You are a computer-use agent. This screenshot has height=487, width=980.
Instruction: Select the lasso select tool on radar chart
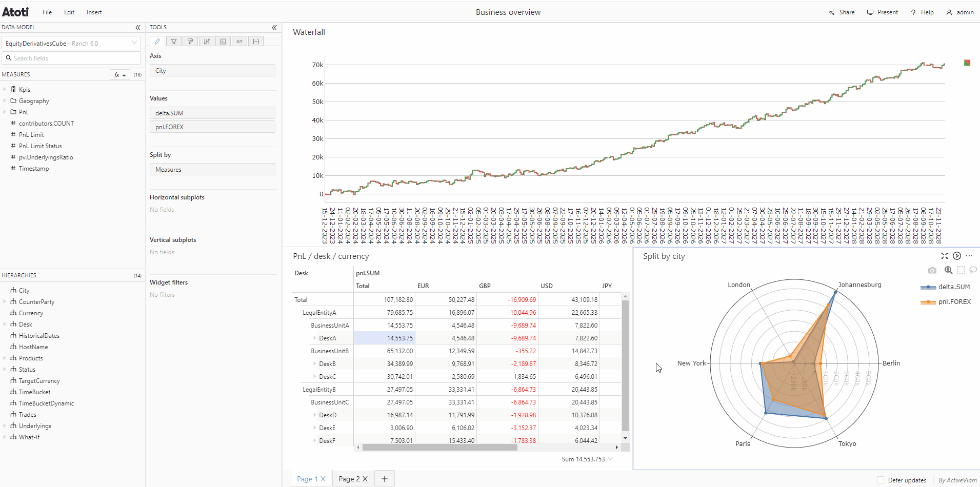[x=973, y=270]
